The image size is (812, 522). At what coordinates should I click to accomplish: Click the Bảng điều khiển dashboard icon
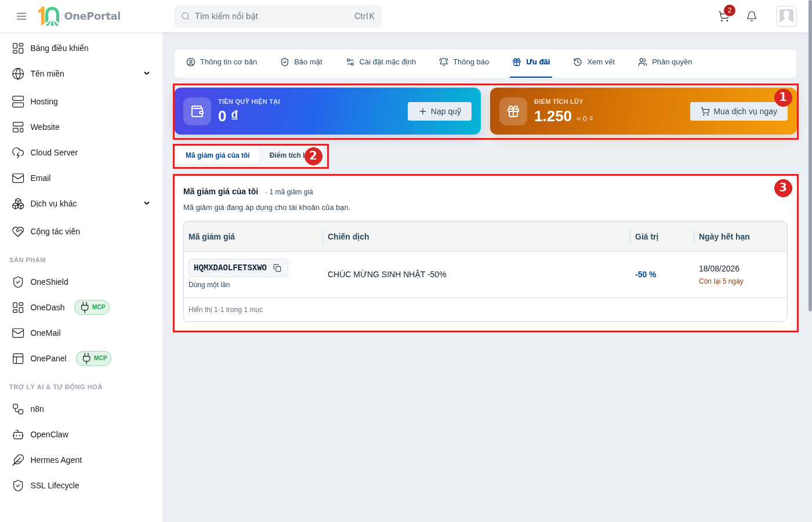(18, 48)
